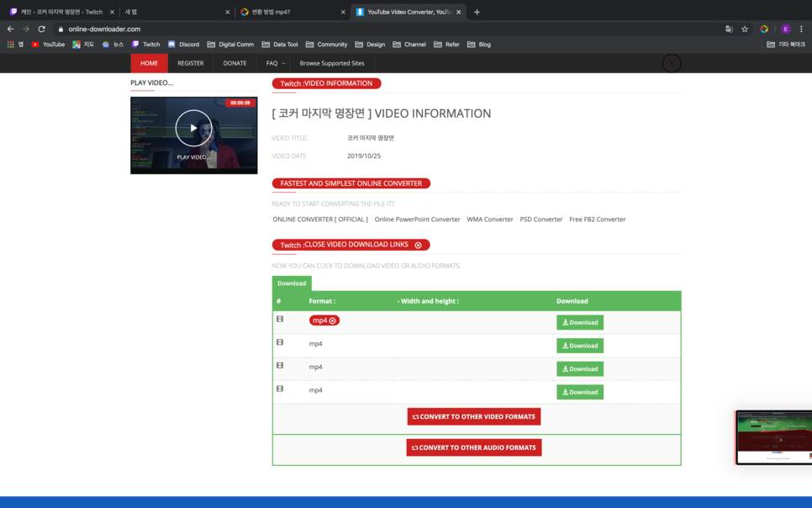This screenshot has height=508, width=812.
Task: Open the translate page icon in address bar
Action: tap(729, 29)
